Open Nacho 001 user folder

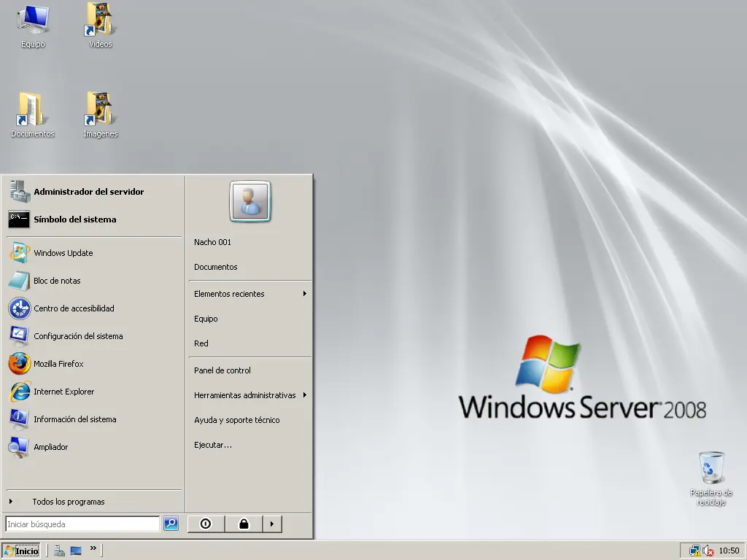click(x=250, y=242)
